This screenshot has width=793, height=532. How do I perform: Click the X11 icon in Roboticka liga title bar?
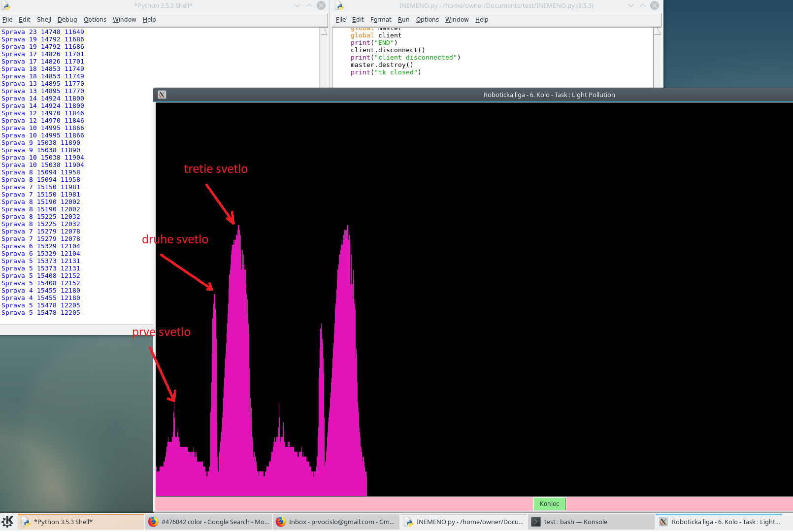pyautogui.click(x=162, y=95)
